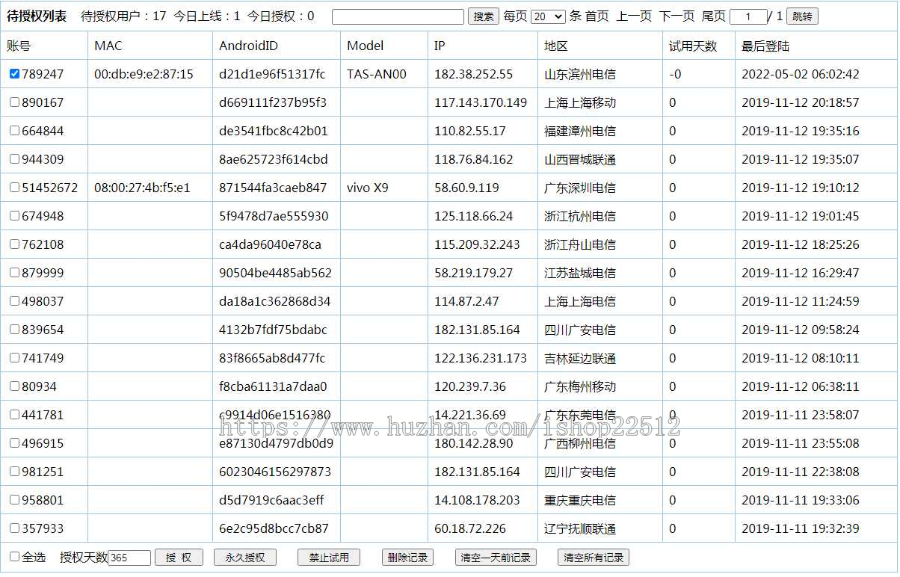The height and width of the screenshot is (577, 900).
Task: Click the 吉林延边联通 region cell
Action: 580,358
